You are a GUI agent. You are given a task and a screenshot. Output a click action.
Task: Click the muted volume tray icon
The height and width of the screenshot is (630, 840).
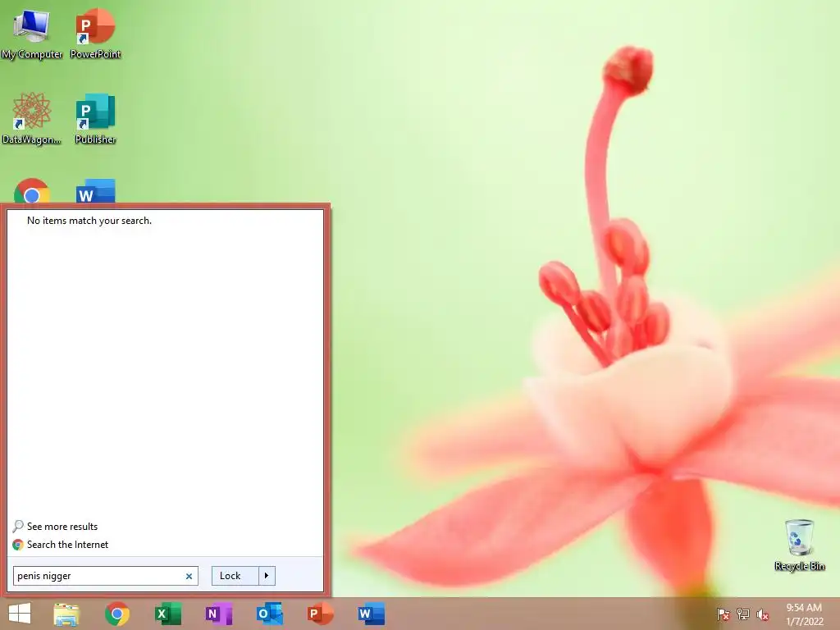point(762,614)
